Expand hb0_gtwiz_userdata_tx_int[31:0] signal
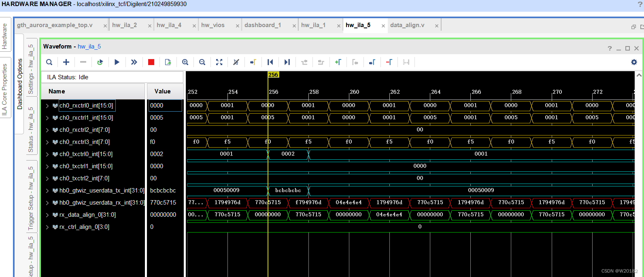 tap(47, 190)
